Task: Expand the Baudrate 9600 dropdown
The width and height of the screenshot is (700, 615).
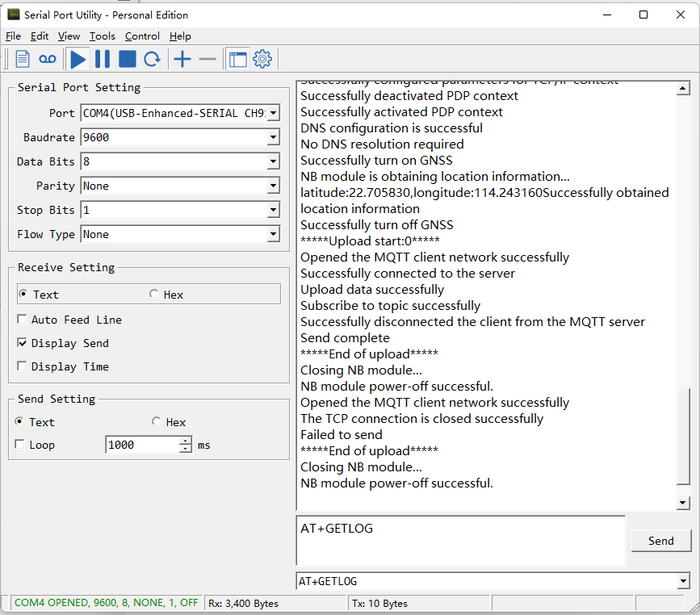Action: pyautogui.click(x=274, y=137)
